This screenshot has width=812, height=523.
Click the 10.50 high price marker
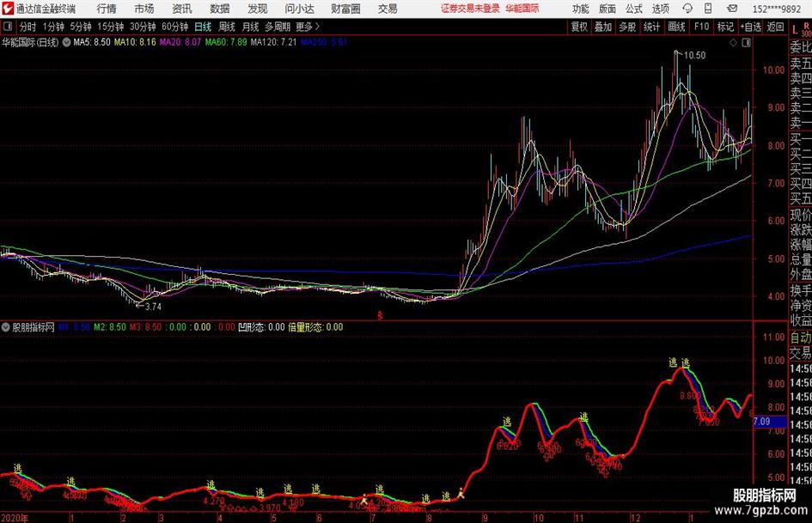pyautogui.click(x=694, y=56)
